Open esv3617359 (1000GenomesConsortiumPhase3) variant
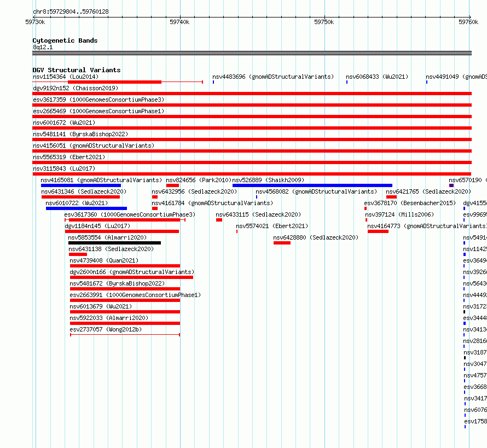 (x=98, y=100)
